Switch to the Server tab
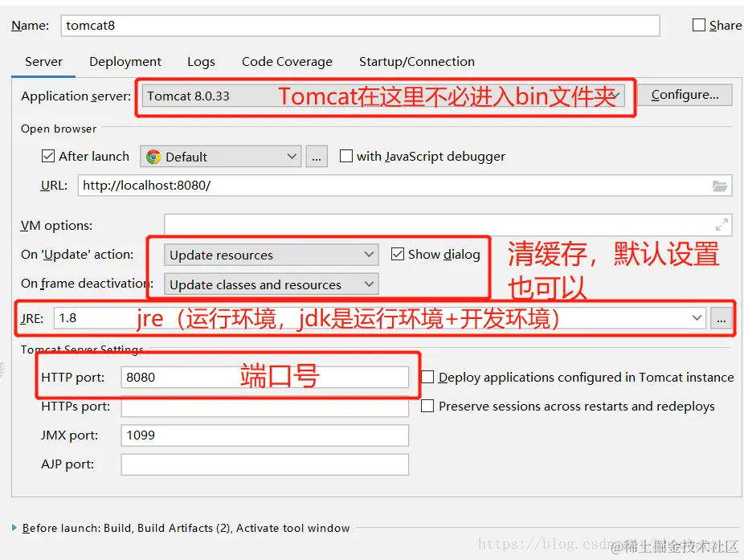 (43, 62)
